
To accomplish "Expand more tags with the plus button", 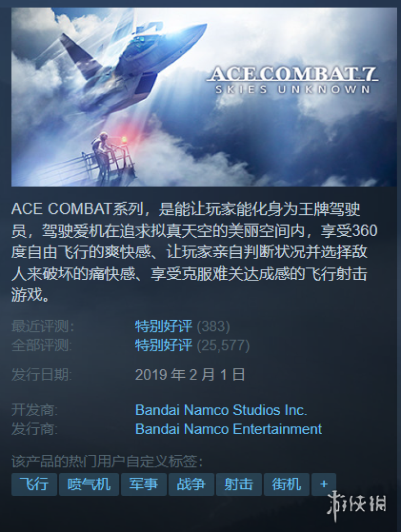I will 324,484.
